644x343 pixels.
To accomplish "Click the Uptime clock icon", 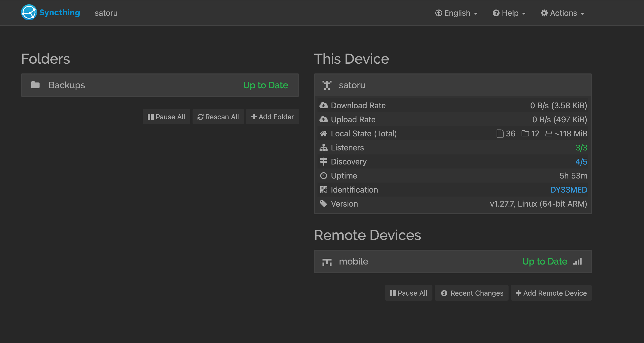I will [324, 176].
